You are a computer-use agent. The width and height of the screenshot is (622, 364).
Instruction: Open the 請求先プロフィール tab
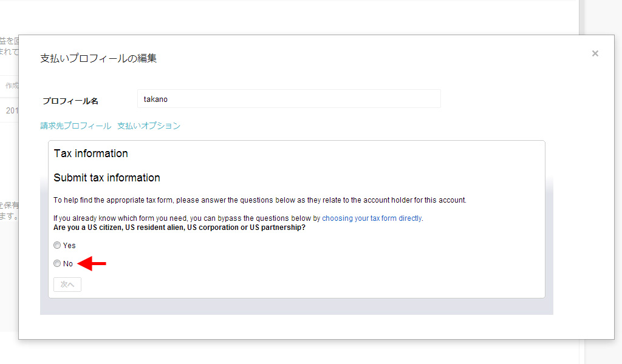76,126
